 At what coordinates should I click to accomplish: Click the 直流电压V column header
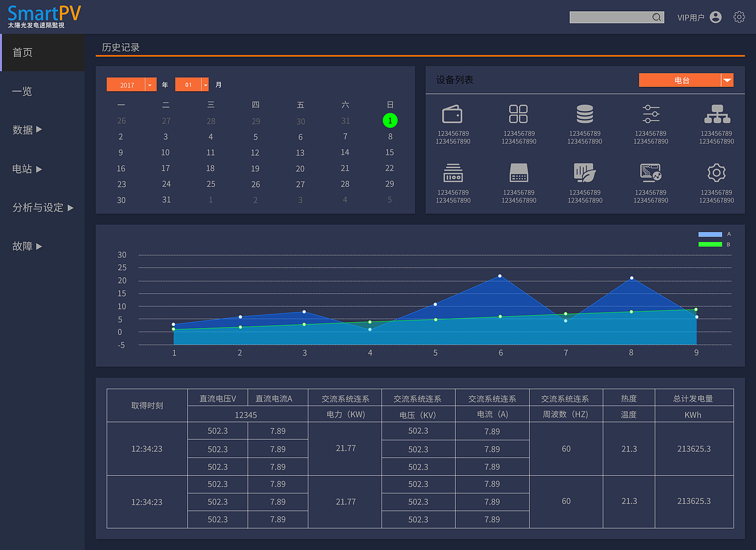click(217, 398)
